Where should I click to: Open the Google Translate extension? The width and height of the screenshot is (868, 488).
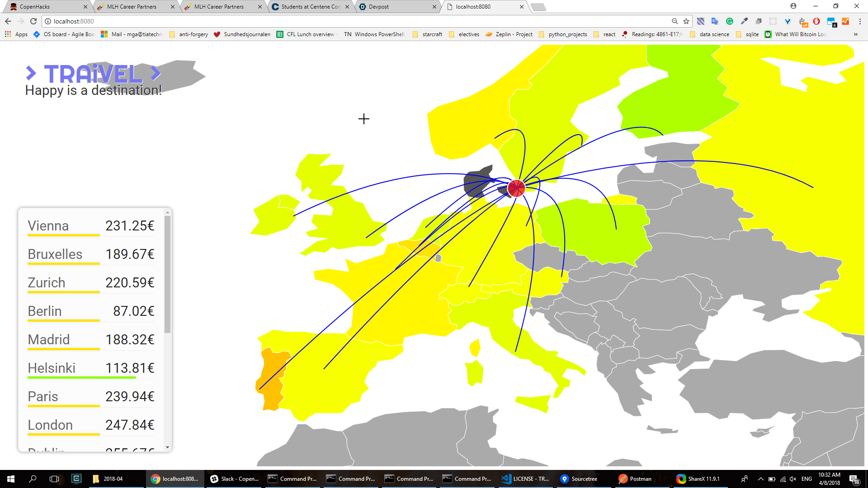(715, 21)
